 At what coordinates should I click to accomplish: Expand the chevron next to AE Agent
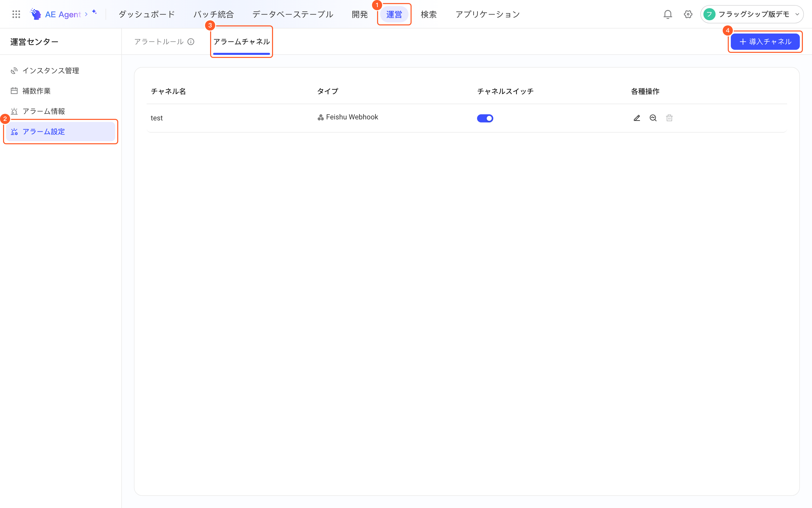pos(86,14)
